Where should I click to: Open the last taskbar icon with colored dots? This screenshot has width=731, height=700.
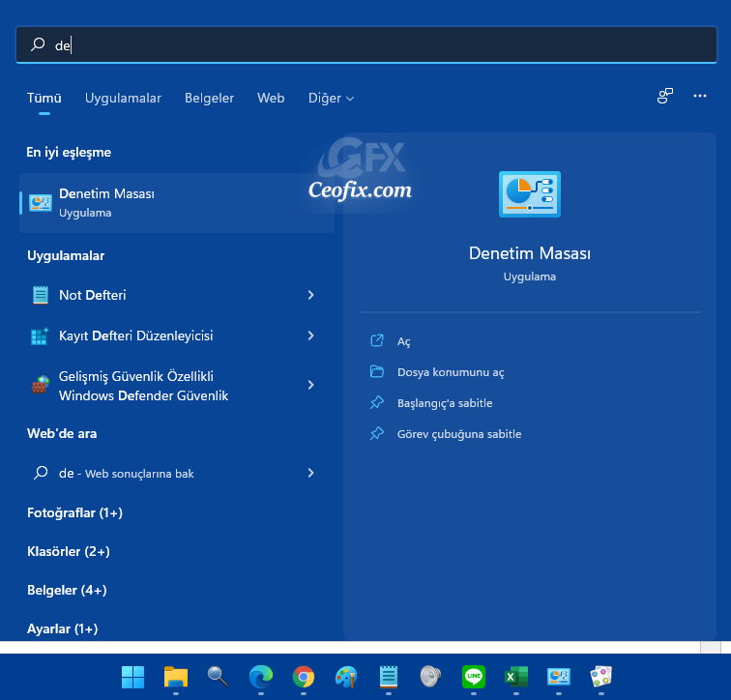pos(600,677)
